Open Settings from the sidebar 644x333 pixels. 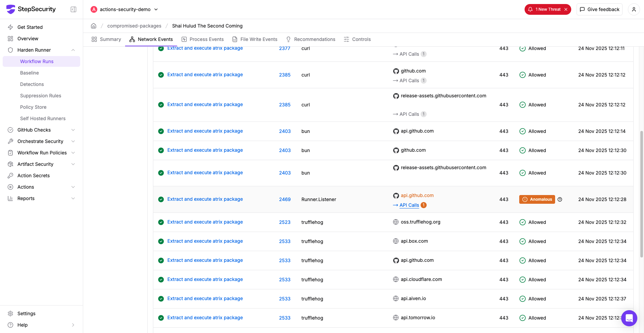[26, 314]
